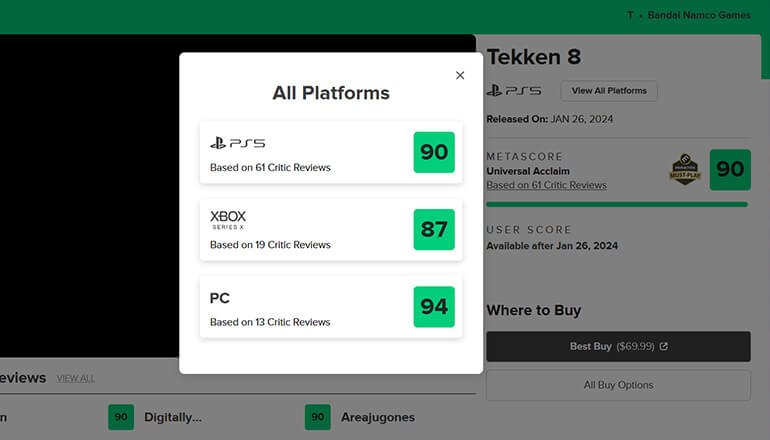Click 'Based on 61 Critic Reviews' in PS5 card
770x440 pixels.
coord(270,167)
